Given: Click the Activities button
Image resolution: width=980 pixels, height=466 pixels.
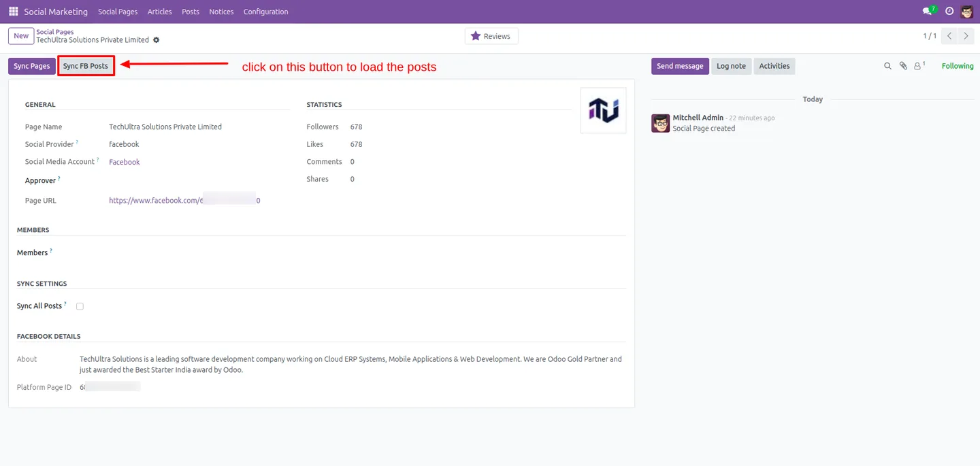Looking at the screenshot, I should coord(774,66).
